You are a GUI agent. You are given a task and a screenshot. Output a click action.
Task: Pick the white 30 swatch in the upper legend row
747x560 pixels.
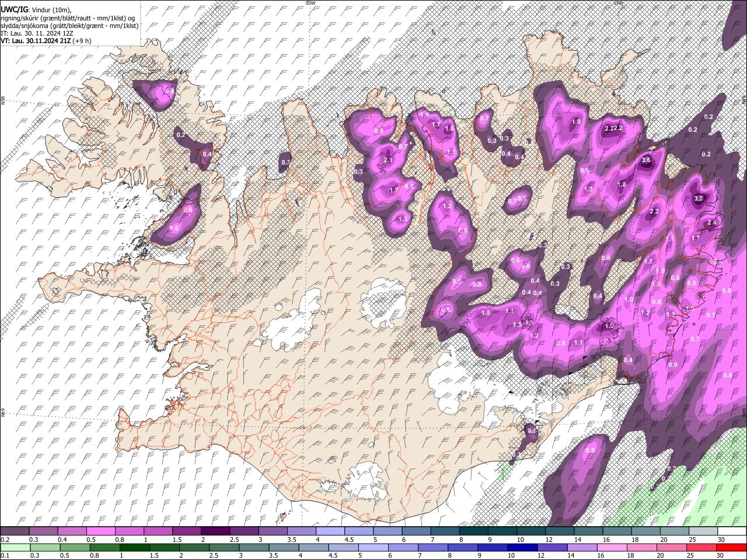point(731,531)
